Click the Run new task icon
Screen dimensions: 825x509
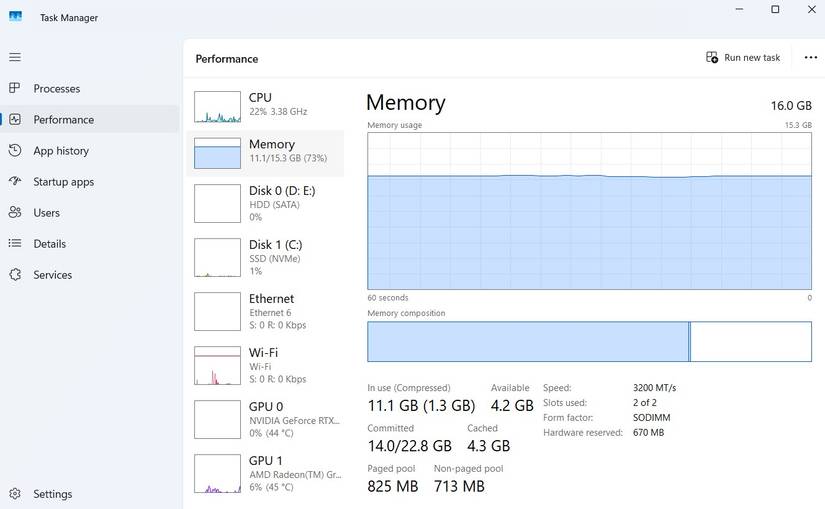pos(712,57)
